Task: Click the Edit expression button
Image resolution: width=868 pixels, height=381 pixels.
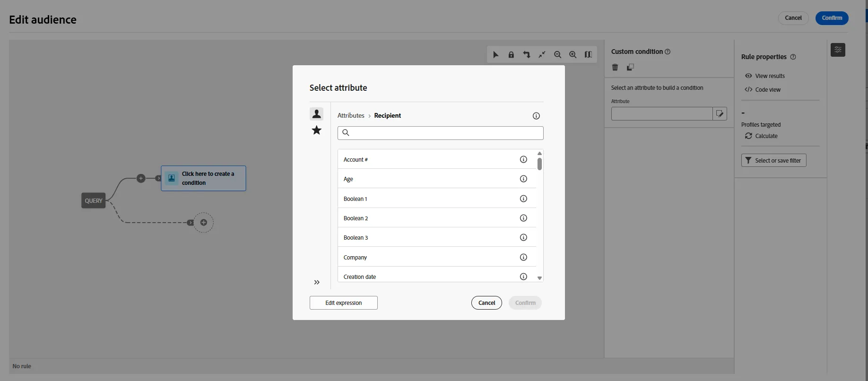Action: 344,303
